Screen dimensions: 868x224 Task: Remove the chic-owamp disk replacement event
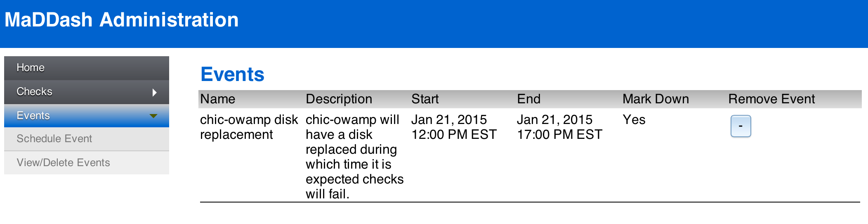point(741,126)
